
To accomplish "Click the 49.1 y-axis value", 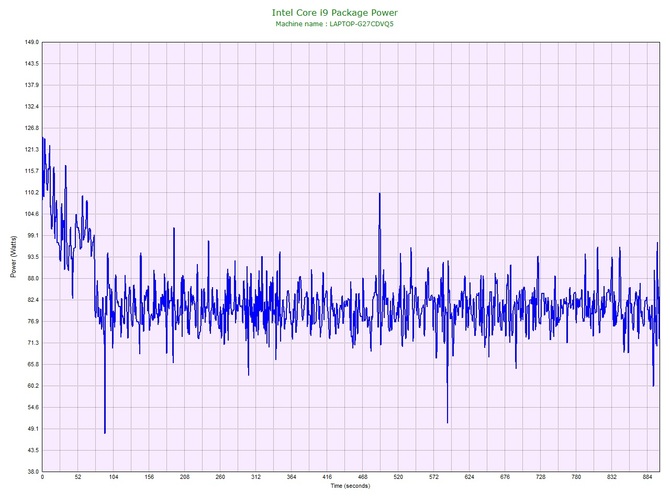I will point(33,429).
